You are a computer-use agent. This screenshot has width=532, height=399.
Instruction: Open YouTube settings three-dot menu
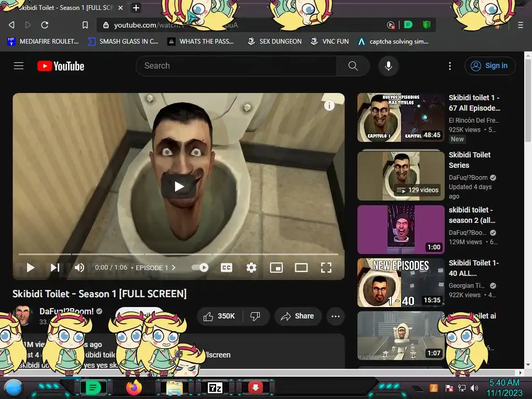[x=450, y=66]
